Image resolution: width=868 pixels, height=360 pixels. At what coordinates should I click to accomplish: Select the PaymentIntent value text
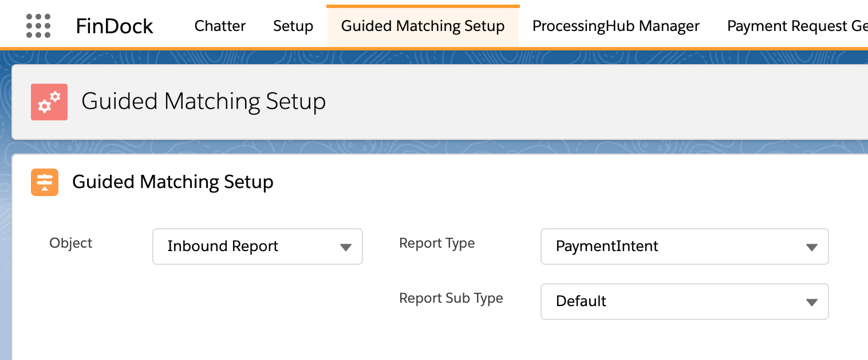click(607, 246)
